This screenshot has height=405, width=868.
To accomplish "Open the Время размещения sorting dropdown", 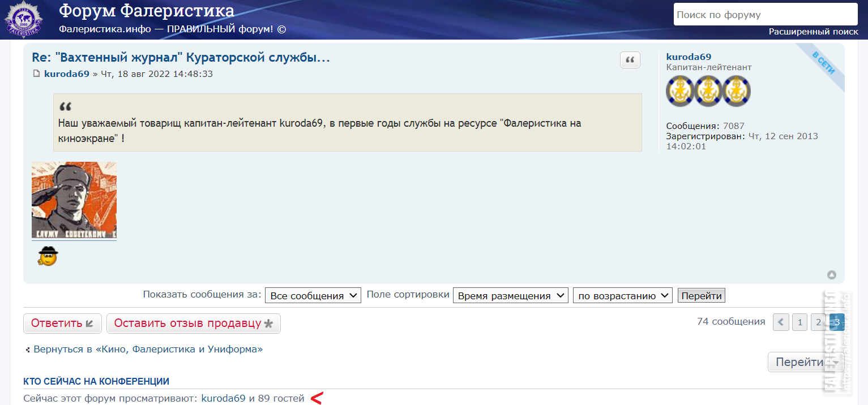I will pyautogui.click(x=510, y=295).
